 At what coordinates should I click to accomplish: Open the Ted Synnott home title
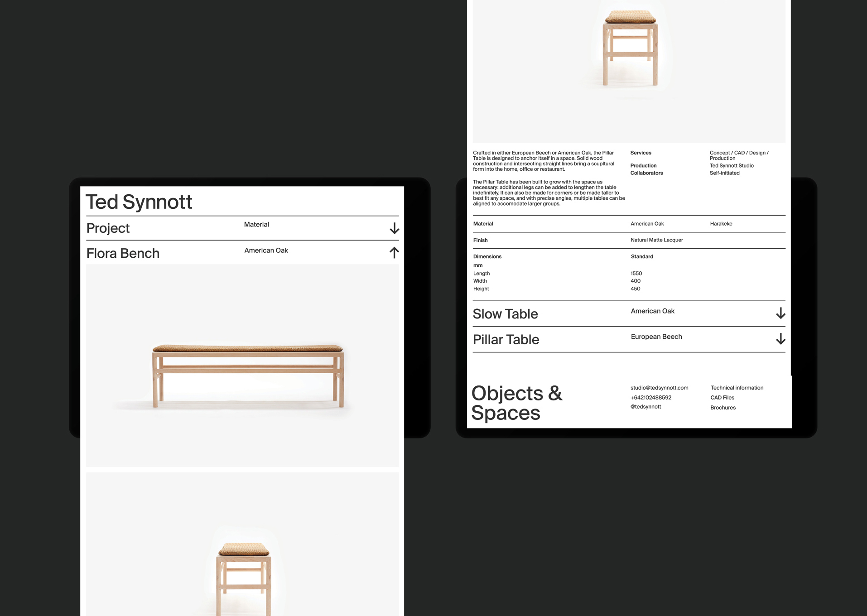(x=139, y=202)
